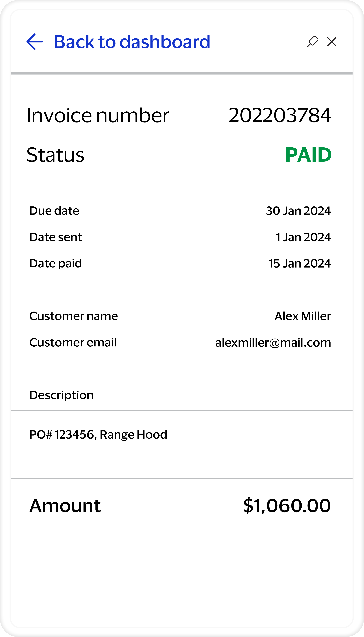Select the Status label
Viewport: 364px width, 637px height.
tap(55, 155)
